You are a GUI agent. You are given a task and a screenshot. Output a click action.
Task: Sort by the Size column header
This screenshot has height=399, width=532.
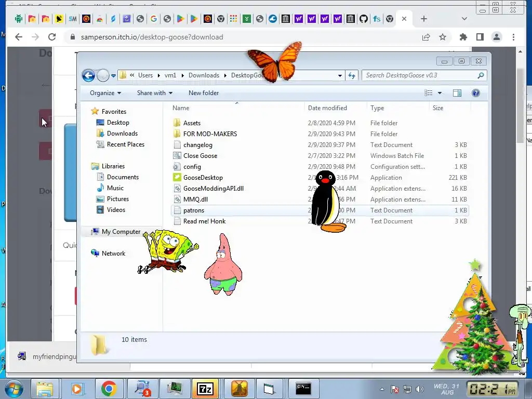(x=437, y=108)
